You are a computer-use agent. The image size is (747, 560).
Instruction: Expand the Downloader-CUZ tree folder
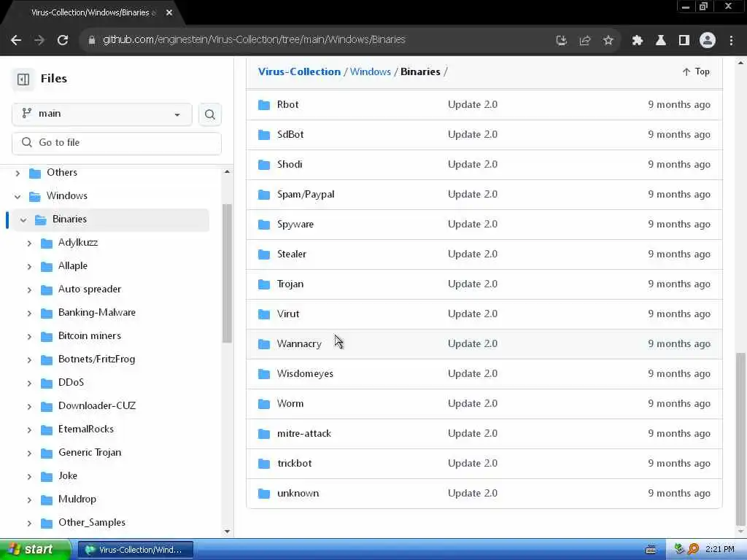click(x=29, y=406)
